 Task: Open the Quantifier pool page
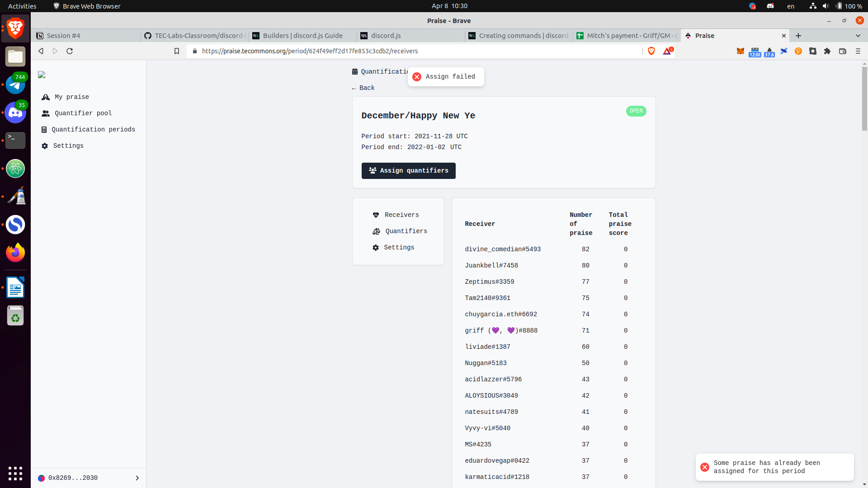[83, 113]
